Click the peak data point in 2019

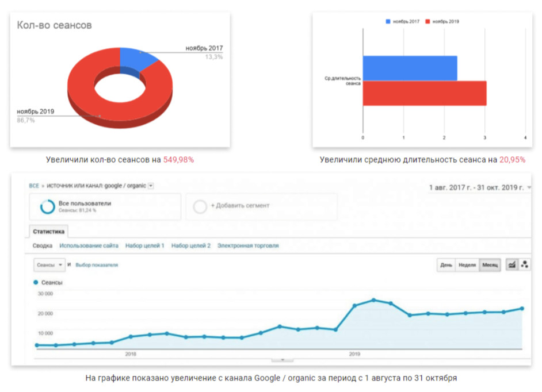click(373, 300)
